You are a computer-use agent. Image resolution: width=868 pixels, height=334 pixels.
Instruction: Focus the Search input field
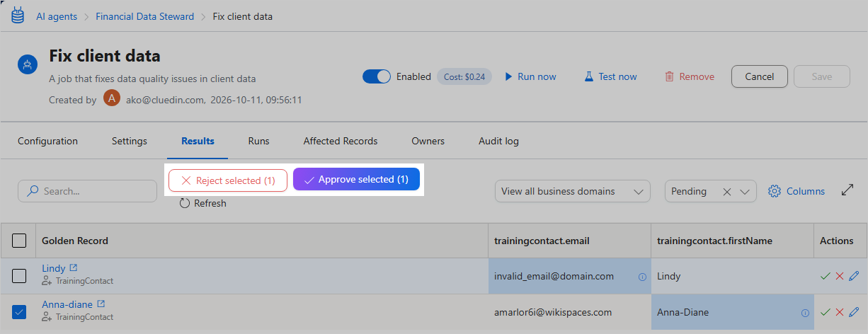[87, 191]
